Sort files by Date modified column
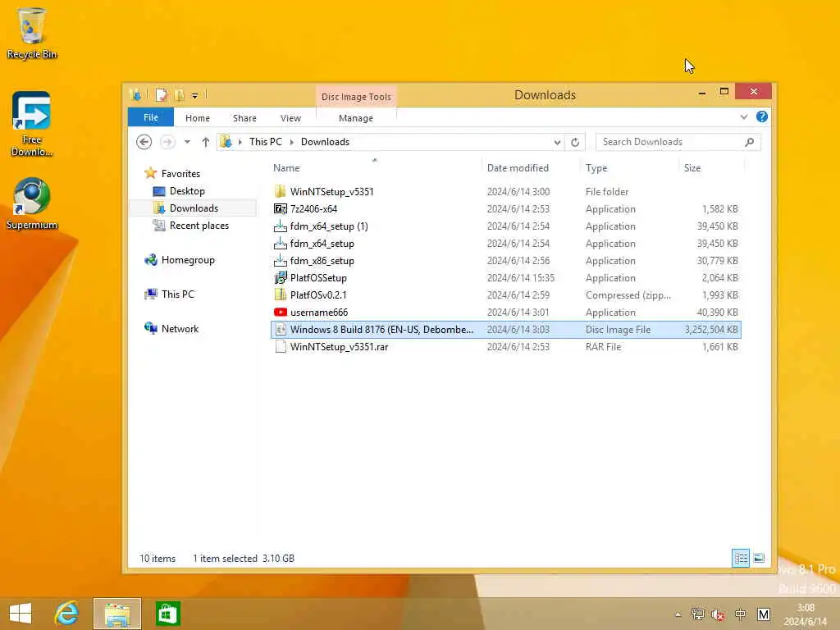This screenshot has height=630, width=840. pos(518,168)
